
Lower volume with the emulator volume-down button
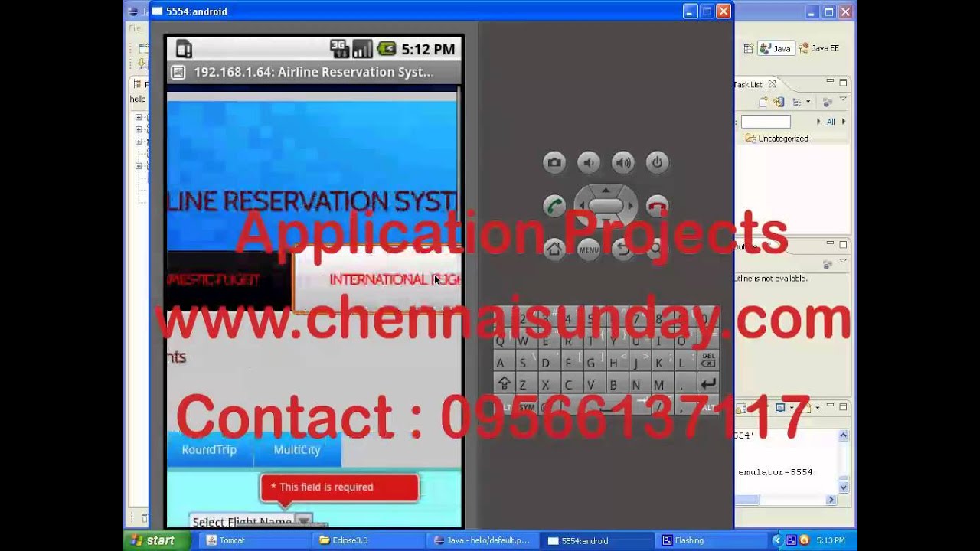[x=589, y=162]
